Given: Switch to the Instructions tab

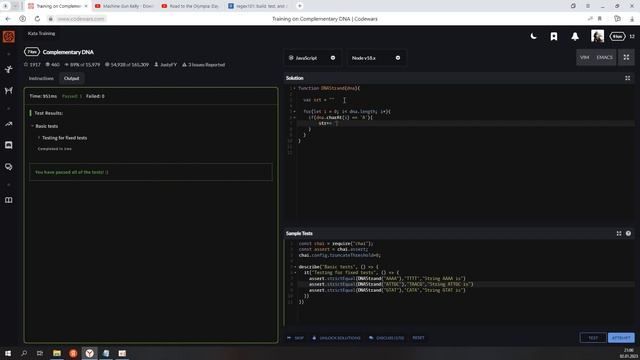Looking at the screenshot, I should [x=41, y=78].
